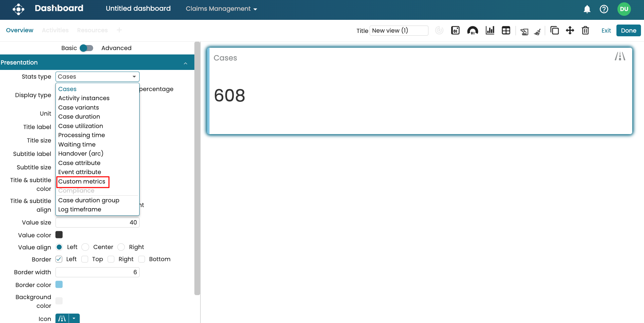
Task: Enable the Top border checkbox
Action: 85,259
